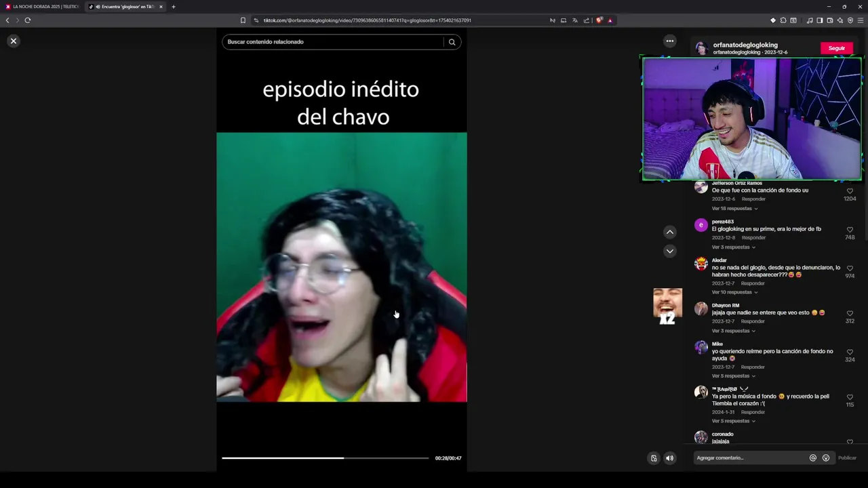Click the reactor face thumbnail with 'XZ'

tap(667, 306)
